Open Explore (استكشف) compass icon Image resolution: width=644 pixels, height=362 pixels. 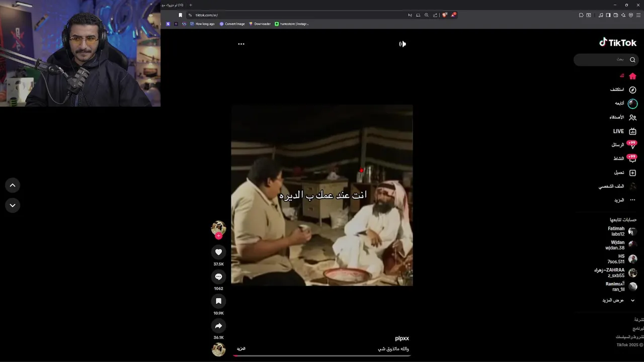(x=632, y=89)
